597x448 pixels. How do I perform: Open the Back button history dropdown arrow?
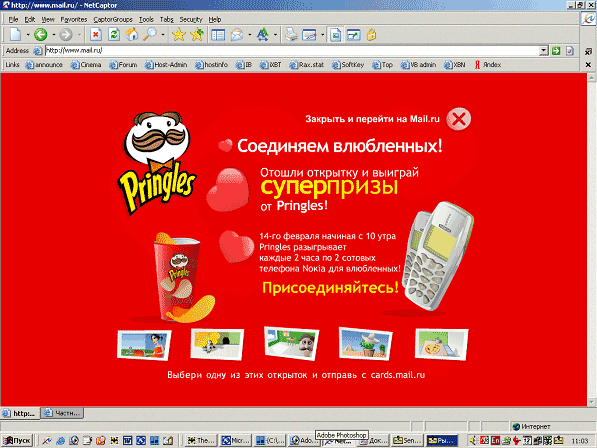(x=54, y=35)
